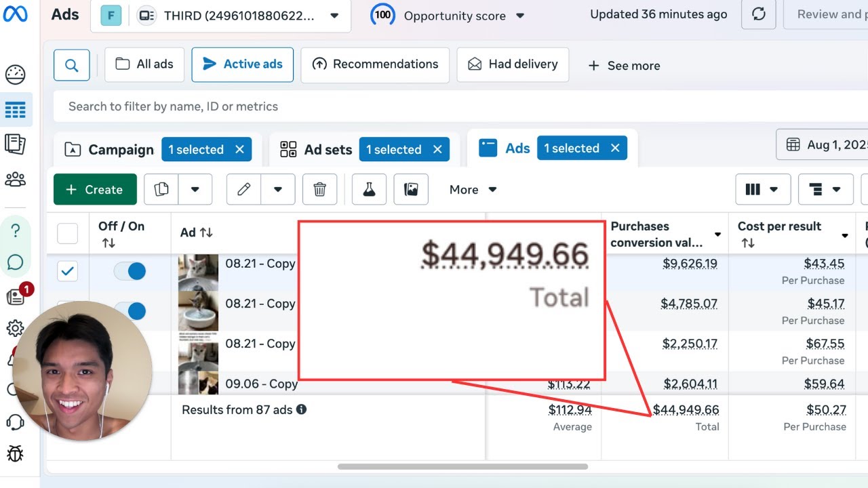Clear the Ads 1 selected filter
The image size is (868, 488).
(x=615, y=148)
